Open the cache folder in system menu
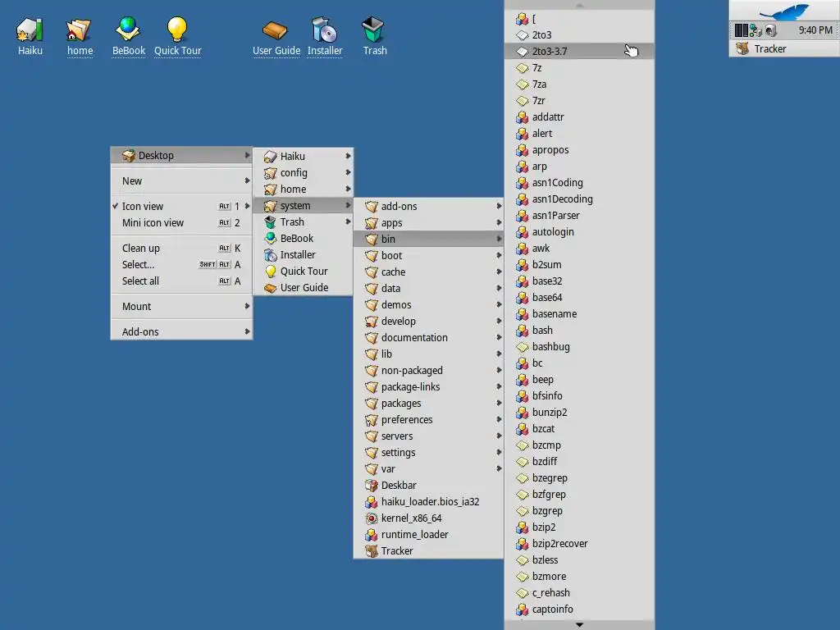This screenshot has height=630, width=840. 428,272
